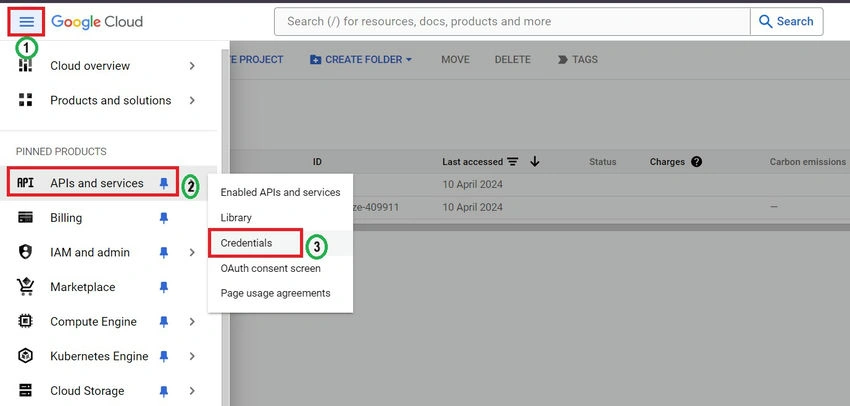Viewport: 850px width, 406px height.
Task: Click the CREATE PROJECT button
Action: coord(256,60)
